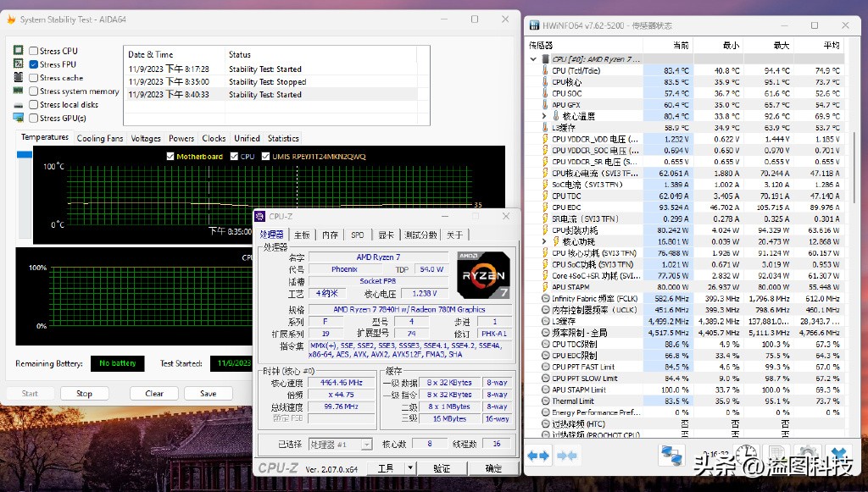Click the Stress CPU processor chip icon
This screenshot has width=868, height=492.
[x=18, y=51]
